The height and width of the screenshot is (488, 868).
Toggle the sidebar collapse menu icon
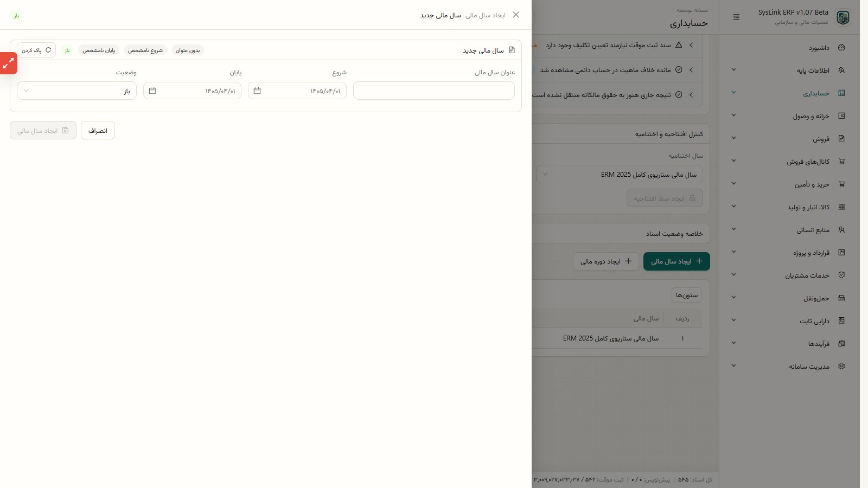pyautogui.click(x=736, y=17)
